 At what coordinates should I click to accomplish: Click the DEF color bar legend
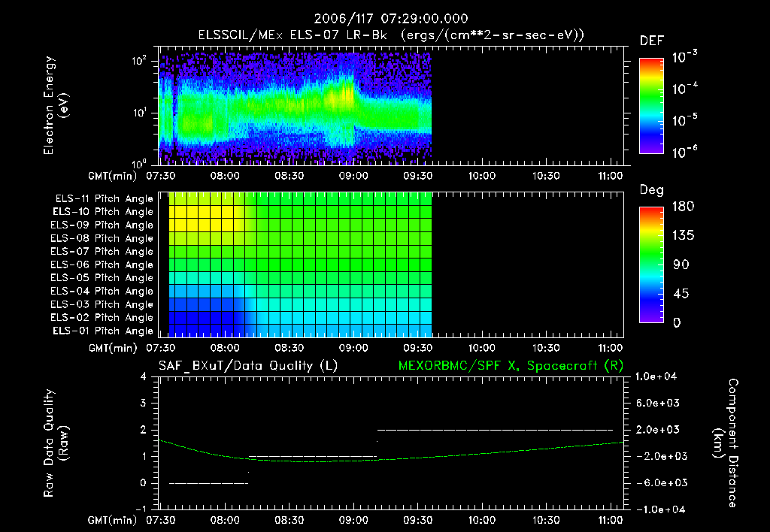(x=651, y=106)
